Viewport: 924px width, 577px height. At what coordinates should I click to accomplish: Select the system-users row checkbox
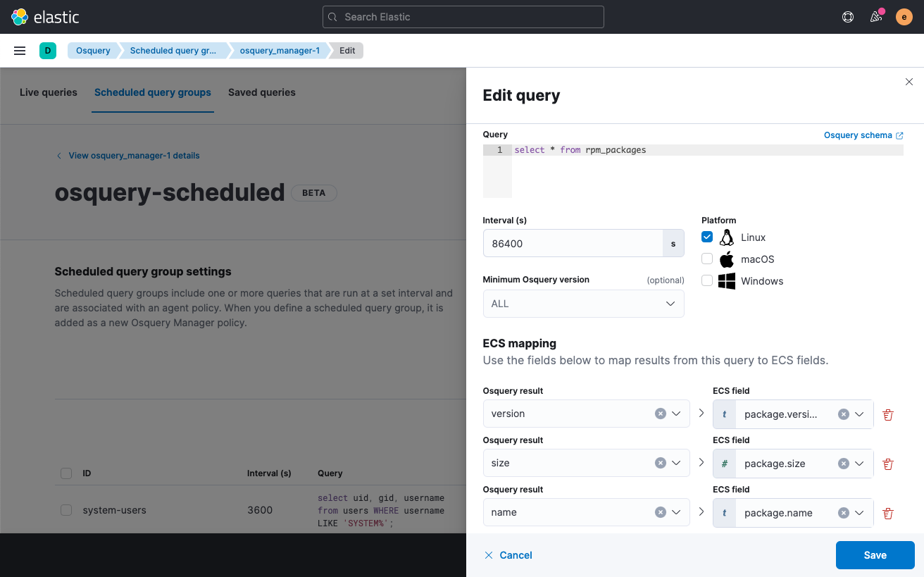coord(66,510)
